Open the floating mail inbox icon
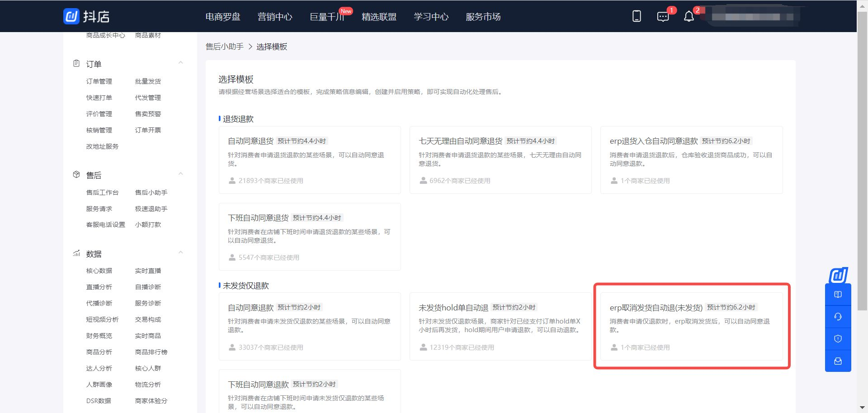 838,361
